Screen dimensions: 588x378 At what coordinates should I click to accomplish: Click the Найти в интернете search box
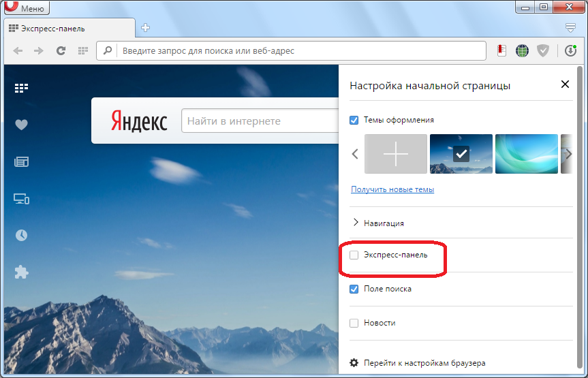pos(260,121)
